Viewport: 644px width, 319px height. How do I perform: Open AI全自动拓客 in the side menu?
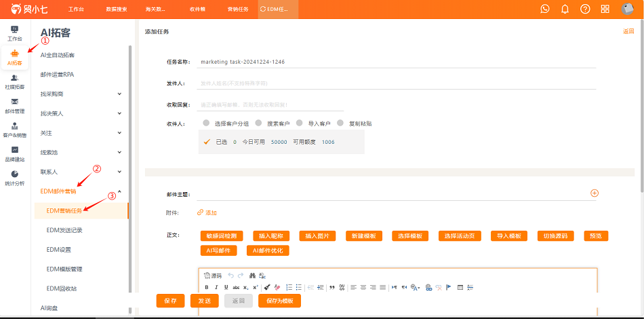pyautogui.click(x=58, y=55)
